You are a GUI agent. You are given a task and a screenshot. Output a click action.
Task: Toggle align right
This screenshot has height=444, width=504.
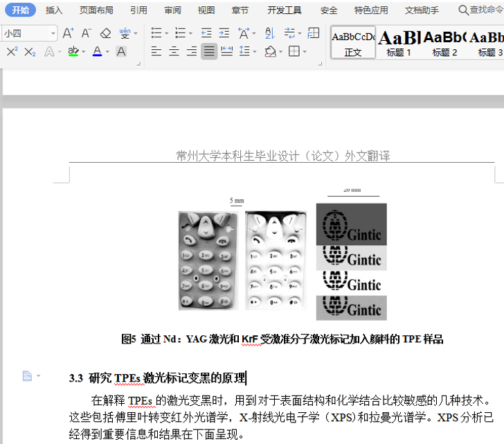pos(192,51)
